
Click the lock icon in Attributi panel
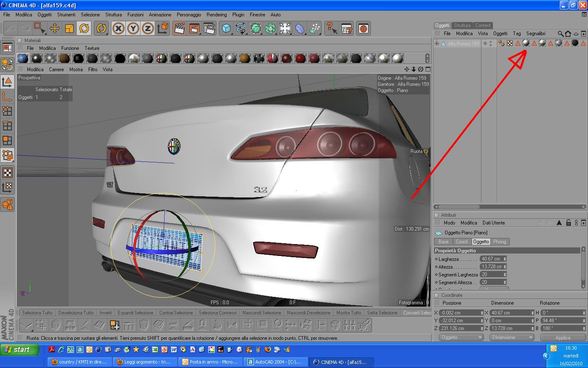(568, 223)
